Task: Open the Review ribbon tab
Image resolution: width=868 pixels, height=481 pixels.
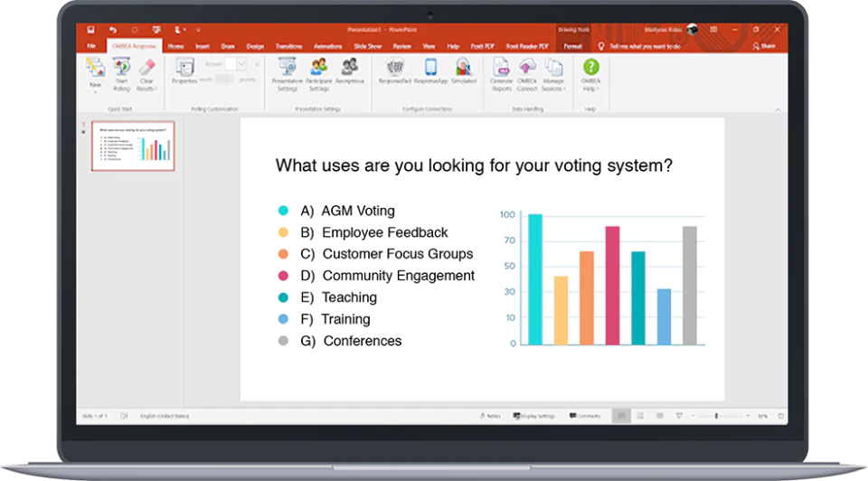Action: [401, 46]
